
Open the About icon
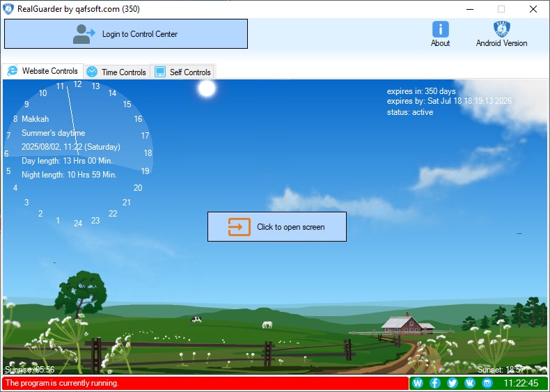(x=440, y=29)
